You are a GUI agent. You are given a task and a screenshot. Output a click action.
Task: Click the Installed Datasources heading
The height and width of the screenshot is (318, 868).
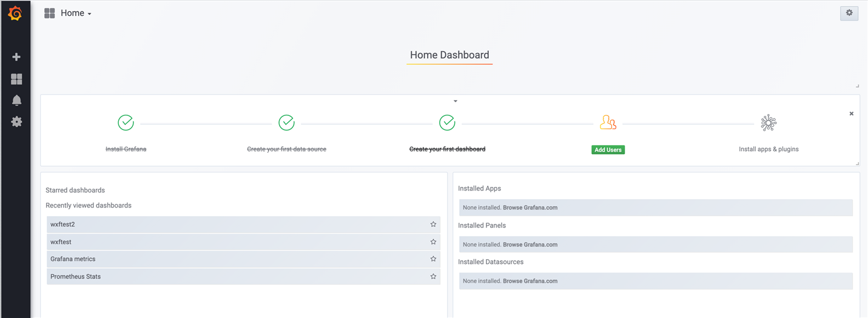[x=491, y=262]
